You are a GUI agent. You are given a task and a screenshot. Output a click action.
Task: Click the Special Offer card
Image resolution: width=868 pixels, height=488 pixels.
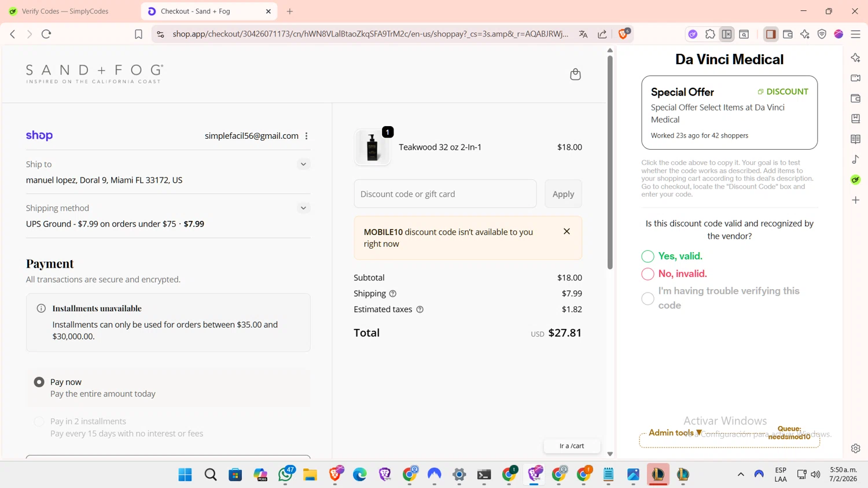point(729,113)
